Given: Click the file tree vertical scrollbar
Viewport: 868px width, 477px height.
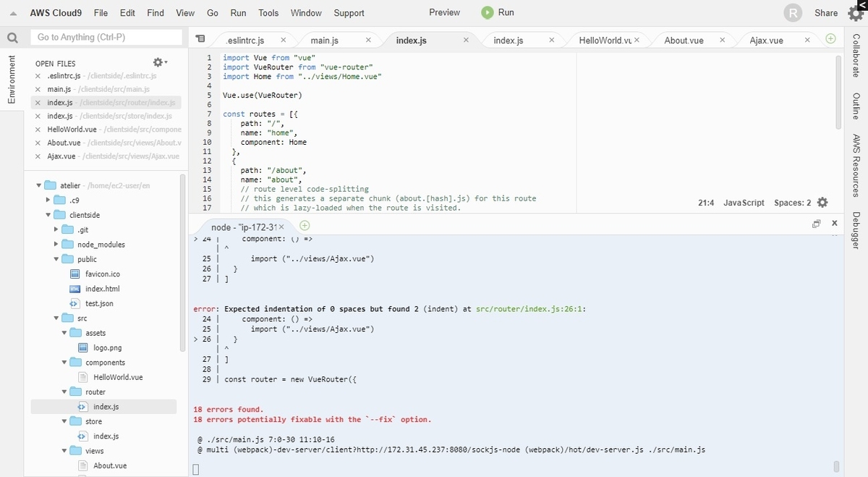Looking at the screenshot, I should click(x=182, y=263).
